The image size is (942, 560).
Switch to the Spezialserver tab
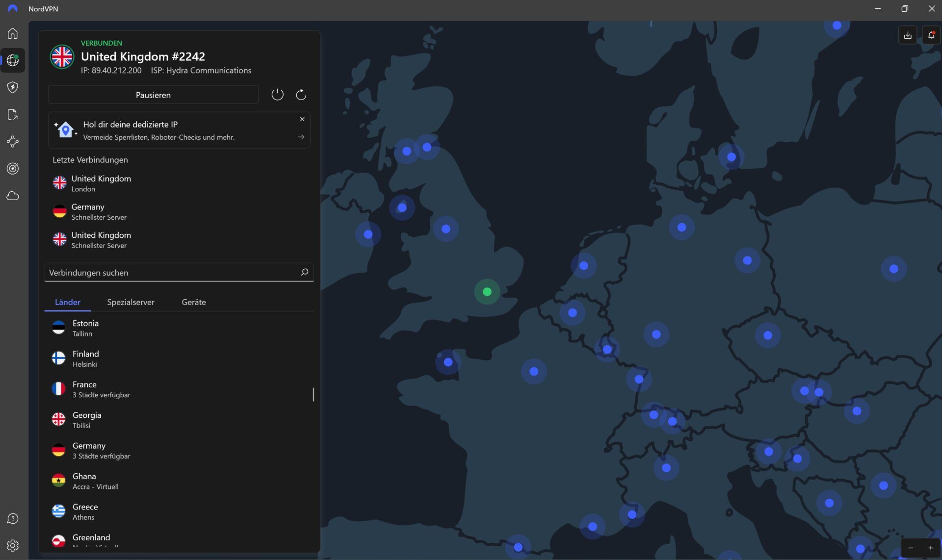tap(131, 302)
